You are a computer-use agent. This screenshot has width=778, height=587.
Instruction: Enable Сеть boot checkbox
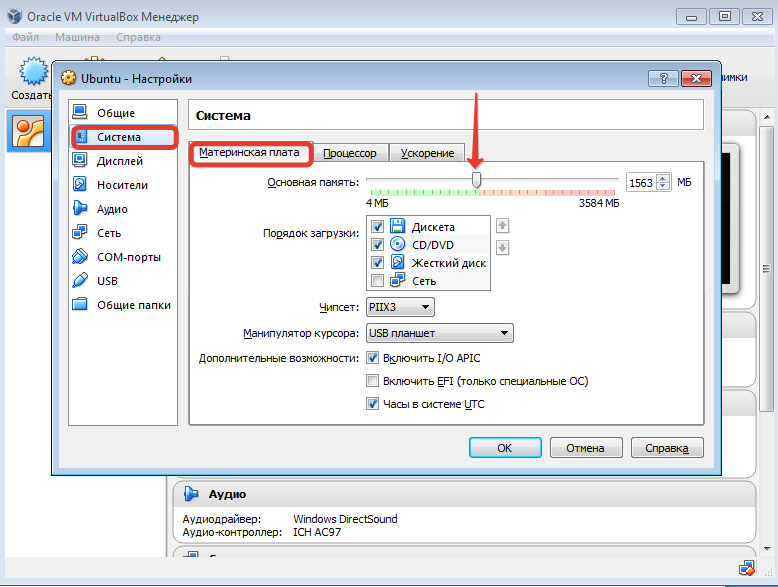(378, 280)
